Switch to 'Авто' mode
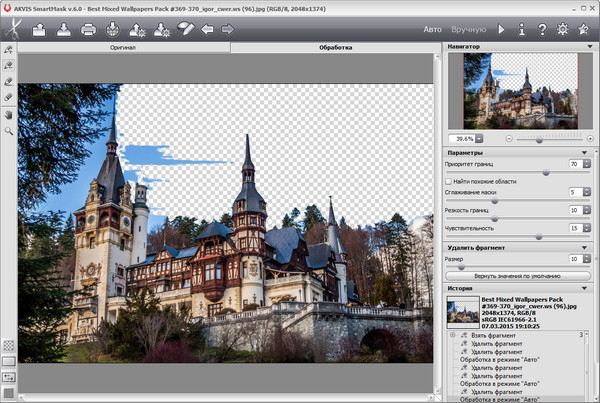The width and height of the screenshot is (600, 403). point(432,30)
